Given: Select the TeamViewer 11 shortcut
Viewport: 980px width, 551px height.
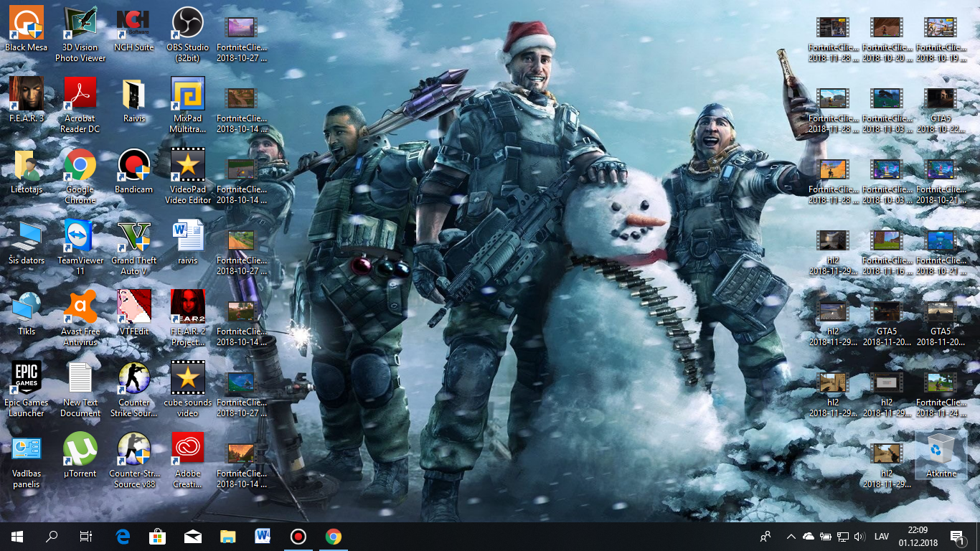Looking at the screenshot, I should point(80,248).
